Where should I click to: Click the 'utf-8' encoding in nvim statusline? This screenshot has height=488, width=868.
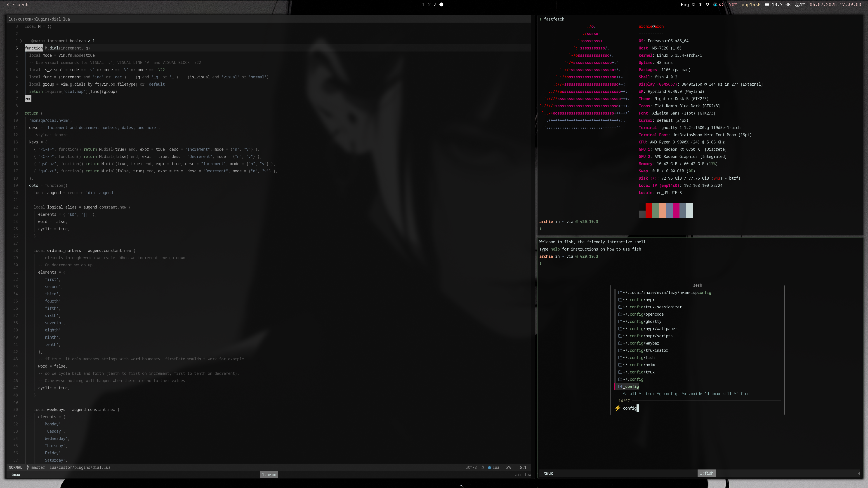pos(471,467)
